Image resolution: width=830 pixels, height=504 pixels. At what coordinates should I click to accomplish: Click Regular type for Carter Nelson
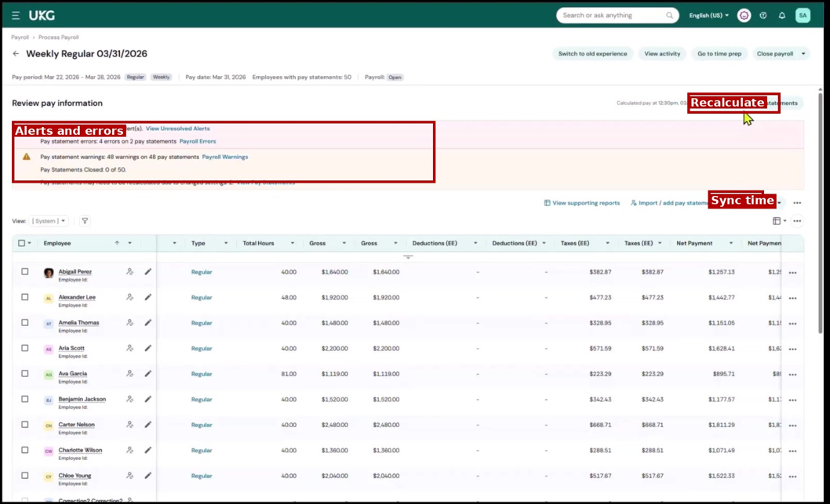click(201, 425)
